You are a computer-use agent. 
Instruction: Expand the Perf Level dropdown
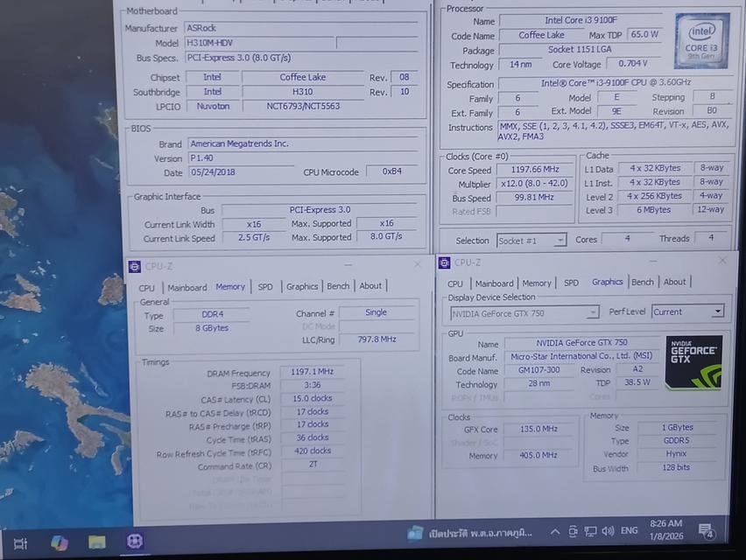point(687,311)
